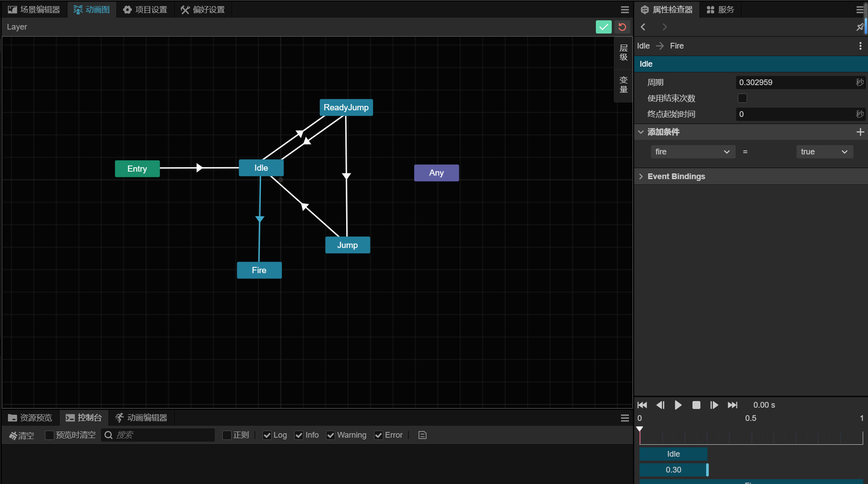This screenshot has width=868, height=484.
Task: Toggle the Info filter checkbox
Action: (299, 435)
